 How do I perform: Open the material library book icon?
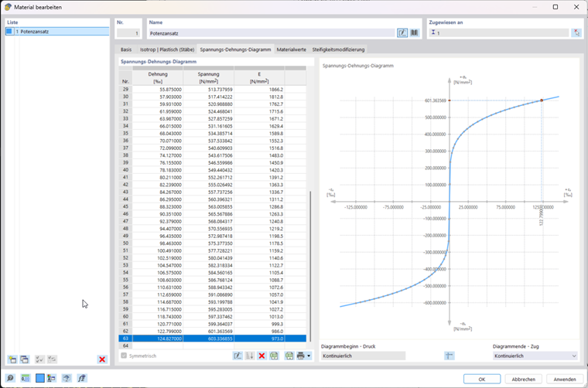coord(414,33)
